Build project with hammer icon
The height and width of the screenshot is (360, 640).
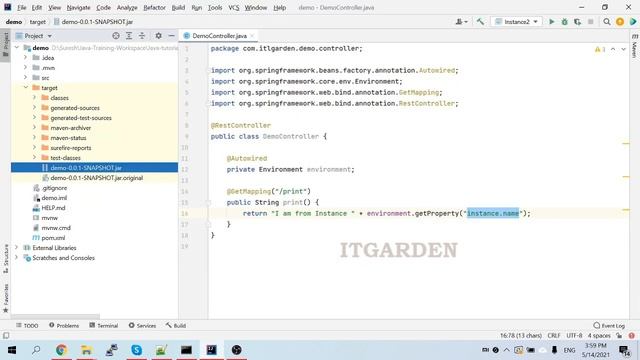(480, 22)
